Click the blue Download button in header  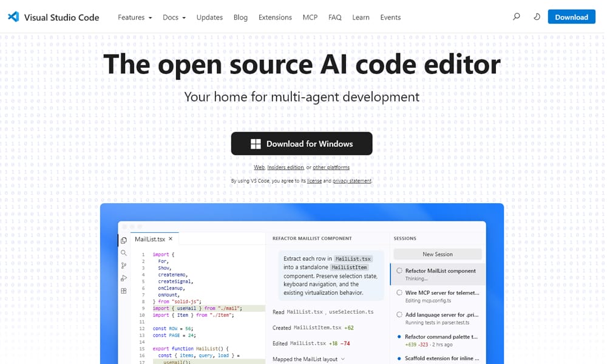(x=571, y=17)
